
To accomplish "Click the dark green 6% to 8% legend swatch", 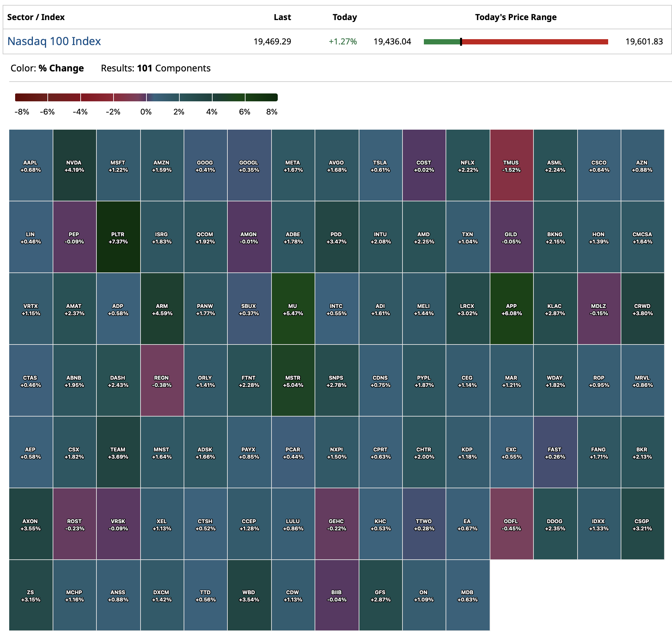I will [261, 97].
